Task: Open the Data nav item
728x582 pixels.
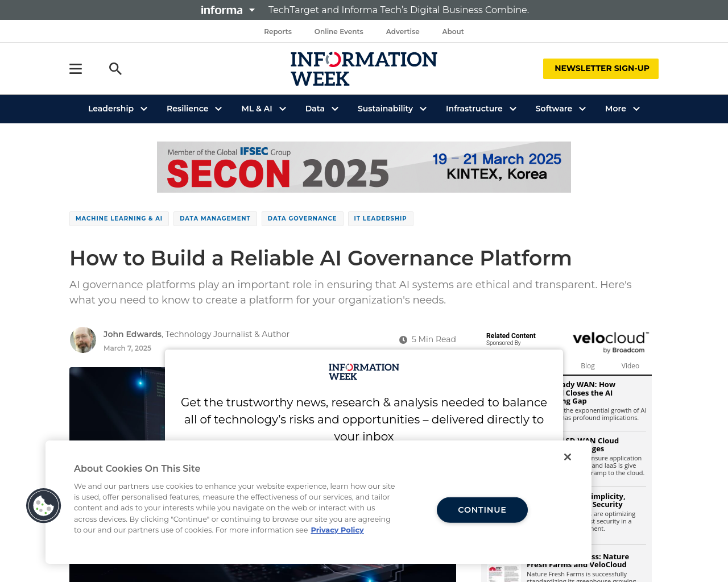Action: (x=315, y=109)
